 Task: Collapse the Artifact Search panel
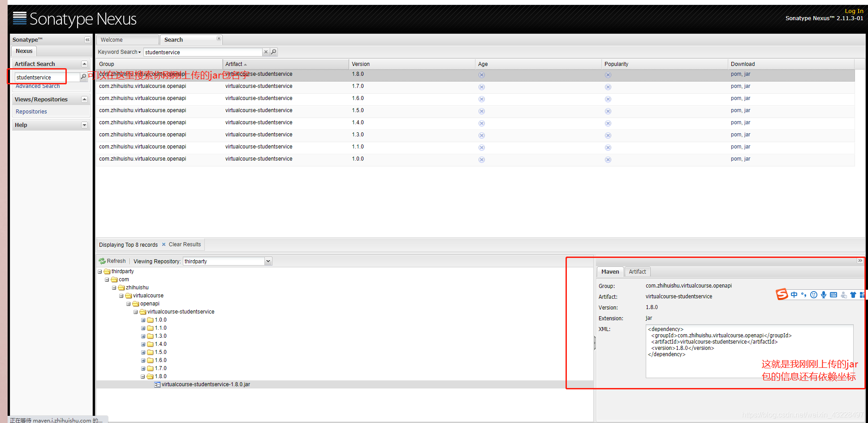84,64
